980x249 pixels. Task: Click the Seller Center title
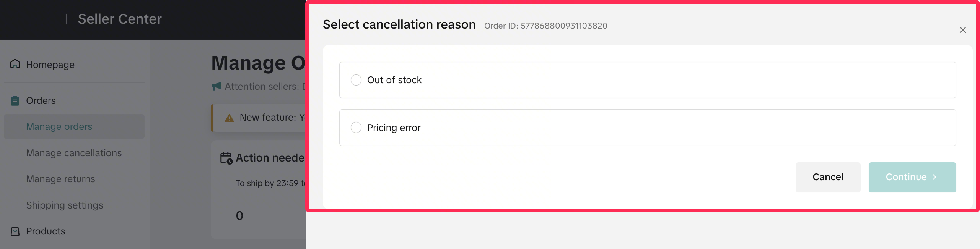click(120, 19)
